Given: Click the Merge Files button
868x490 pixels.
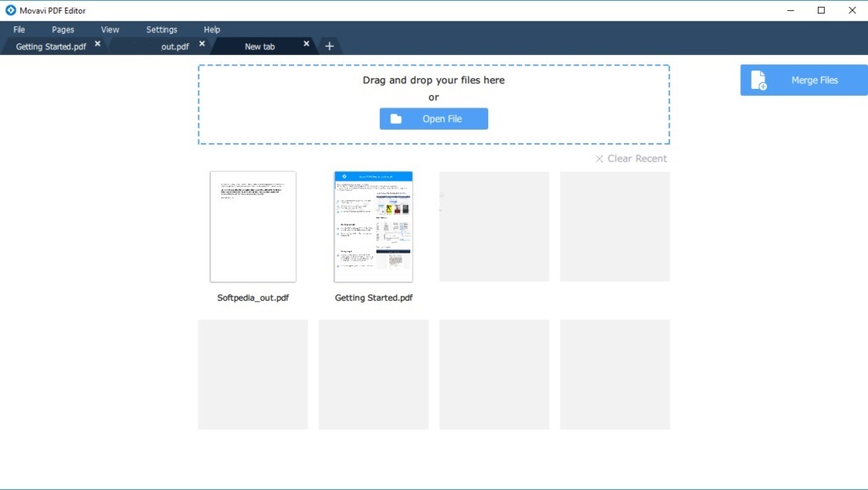Looking at the screenshot, I should [x=804, y=81].
